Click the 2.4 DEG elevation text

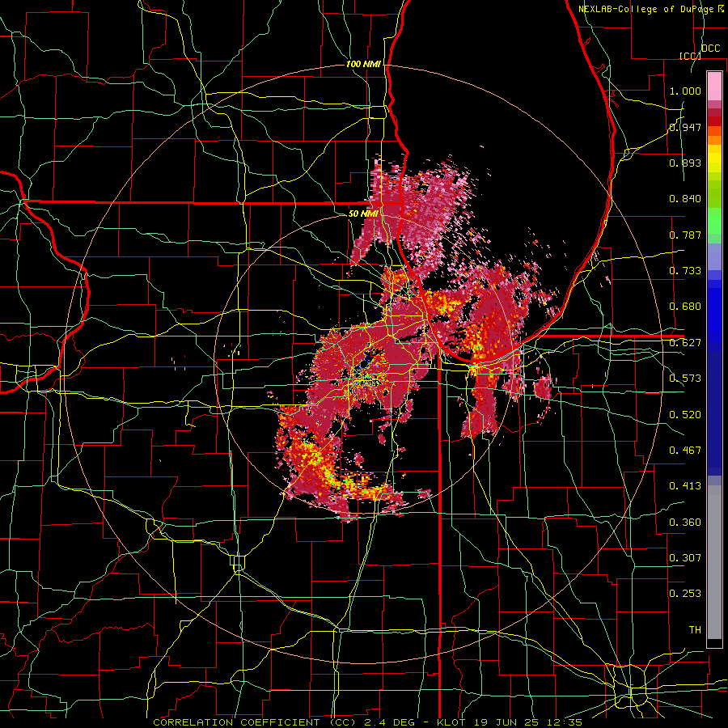click(x=388, y=722)
